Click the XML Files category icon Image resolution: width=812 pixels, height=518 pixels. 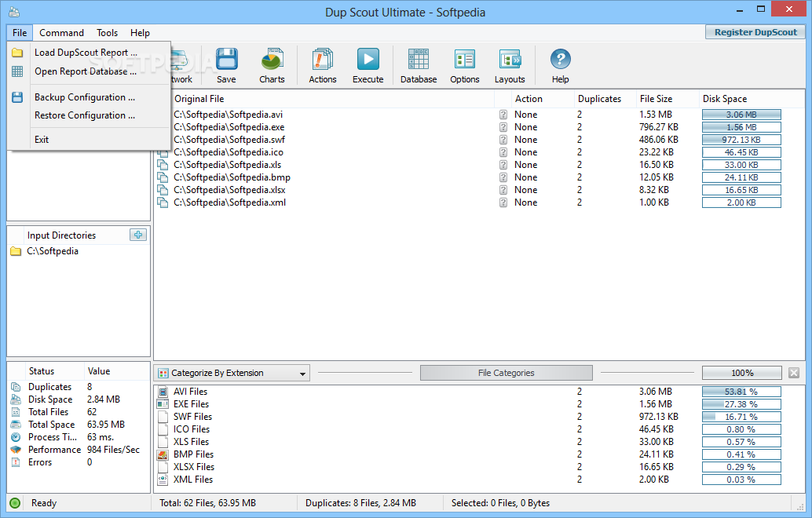coord(163,480)
